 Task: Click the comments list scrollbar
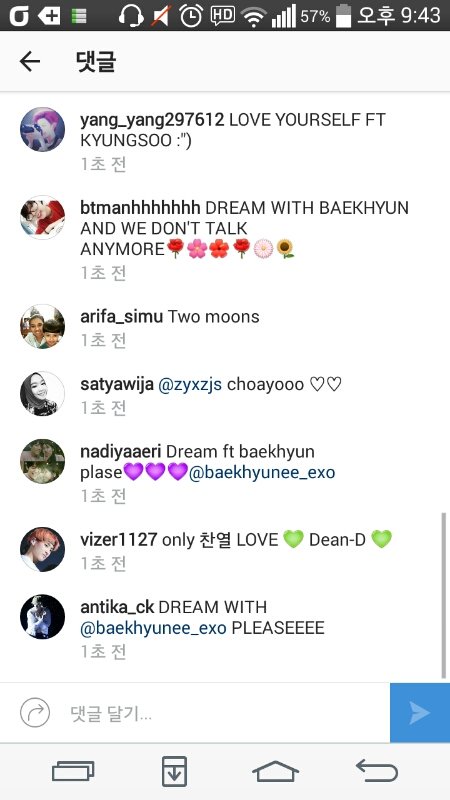[443, 594]
